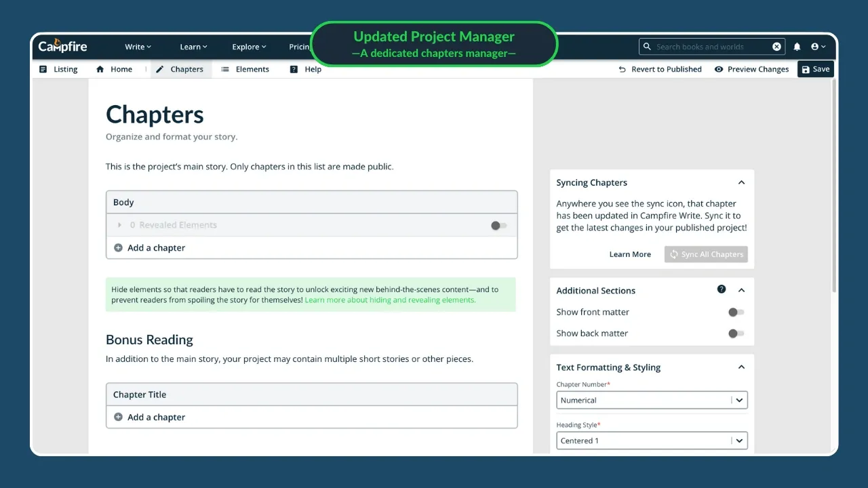
Task: Click the notification bell icon
Action: [x=797, y=47]
